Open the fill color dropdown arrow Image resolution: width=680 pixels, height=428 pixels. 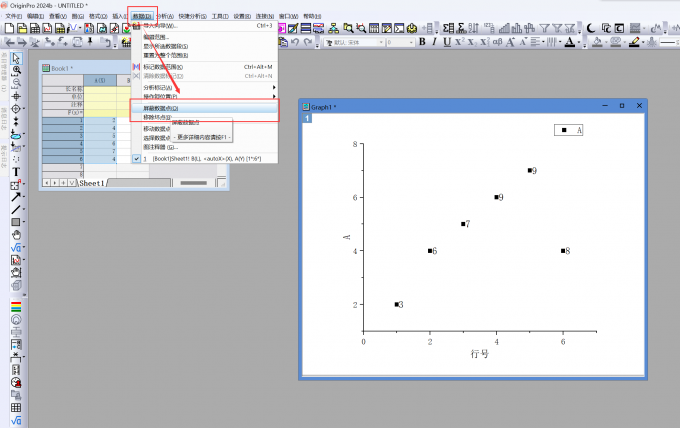605,42
